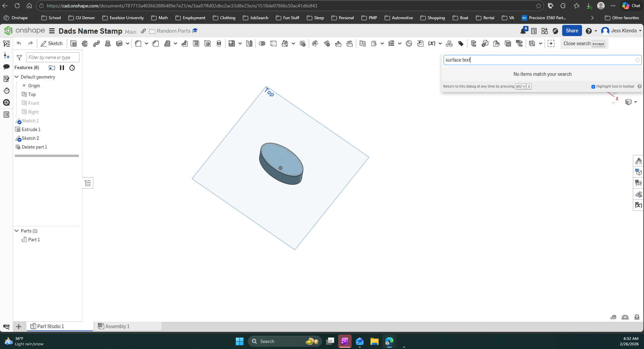The width and height of the screenshot is (644, 349).
Task: Clear the tool search text
Action: tap(638, 60)
